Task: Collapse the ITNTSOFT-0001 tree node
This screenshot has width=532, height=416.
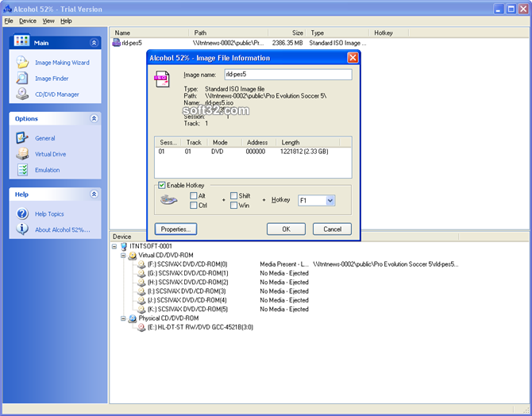Action: click(x=114, y=246)
